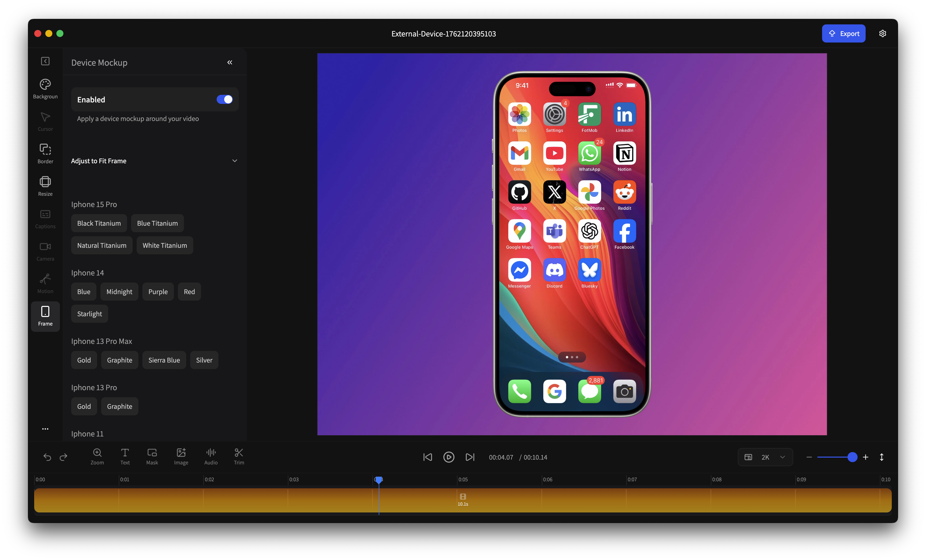This screenshot has height=560, width=926.
Task: Disable the device mockup toggle
Action: tap(224, 99)
